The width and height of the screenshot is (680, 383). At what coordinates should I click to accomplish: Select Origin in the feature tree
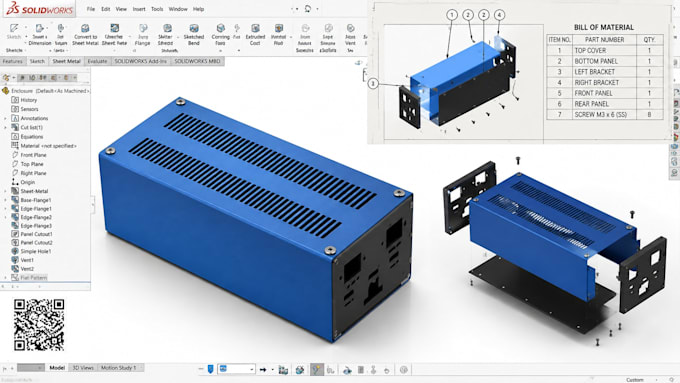click(28, 182)
